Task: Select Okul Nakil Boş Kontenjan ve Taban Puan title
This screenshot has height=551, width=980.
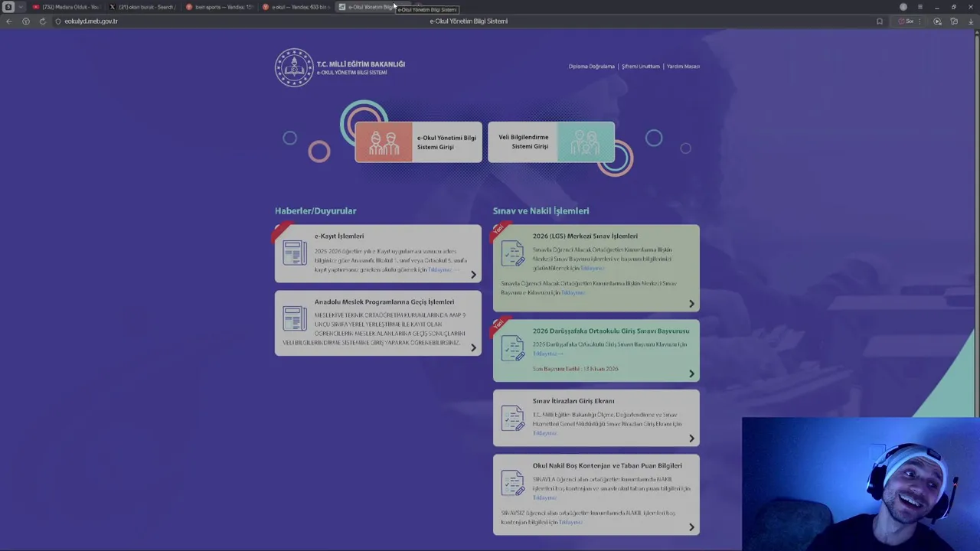Action: pyautogui.click(x=607, y=465)
